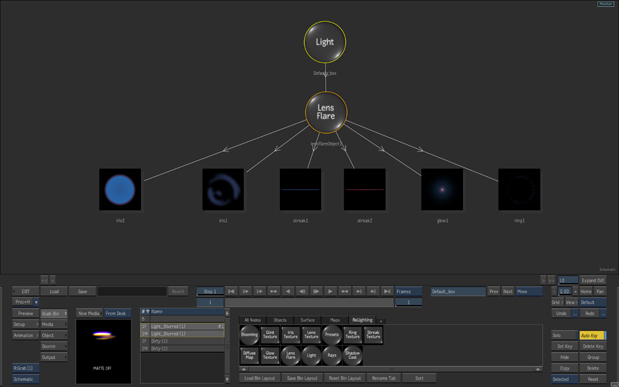Pick the Glint Texture node from bin

pos(270,335)
